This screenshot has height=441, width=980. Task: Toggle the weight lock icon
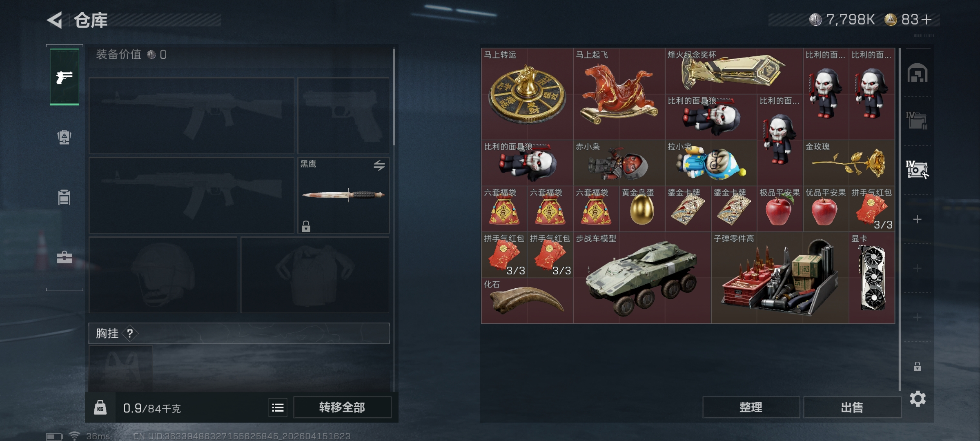tap(100, 408)
